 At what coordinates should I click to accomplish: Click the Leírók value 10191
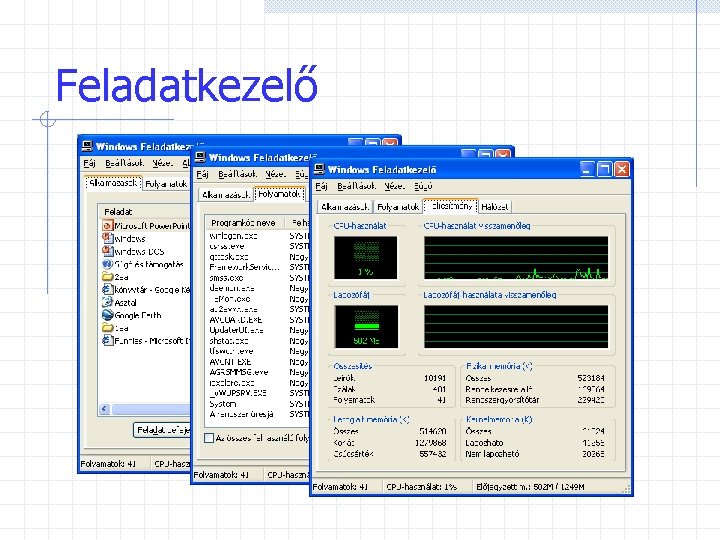coord(434,378)
